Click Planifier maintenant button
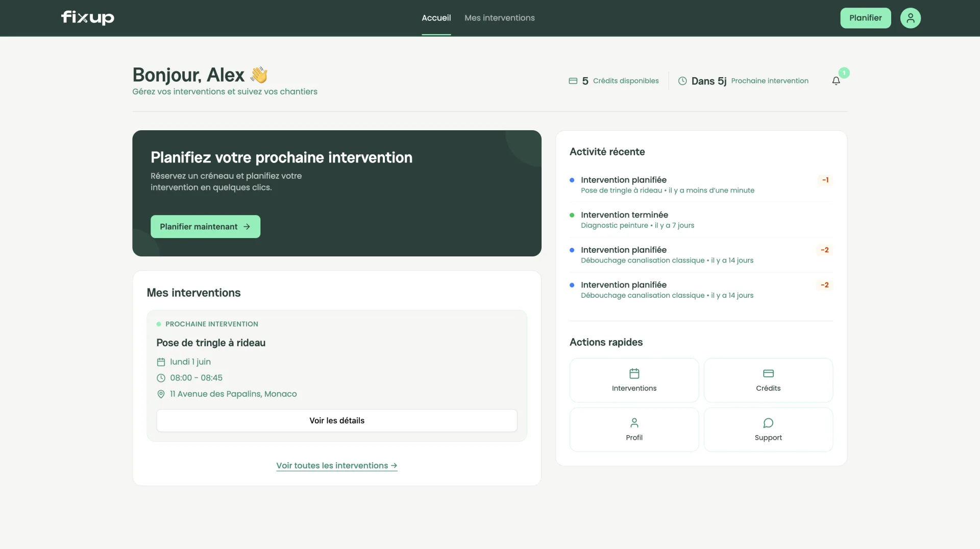 205,226
